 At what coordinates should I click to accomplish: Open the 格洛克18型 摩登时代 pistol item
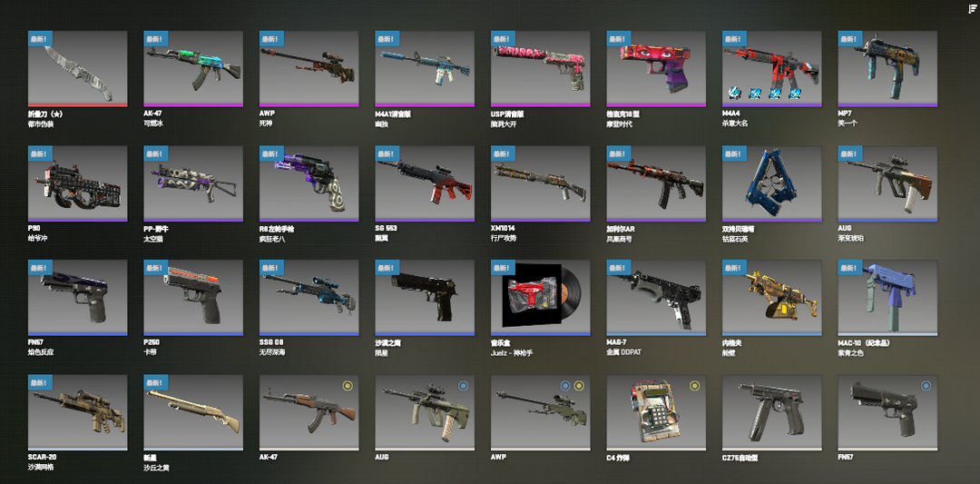[x=656, y=69]
